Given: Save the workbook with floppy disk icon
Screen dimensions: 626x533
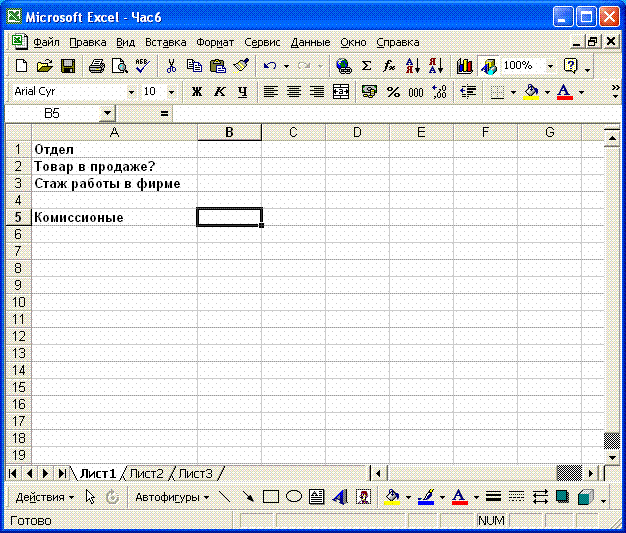Looking at the screenshot, I should click(67, 65).
